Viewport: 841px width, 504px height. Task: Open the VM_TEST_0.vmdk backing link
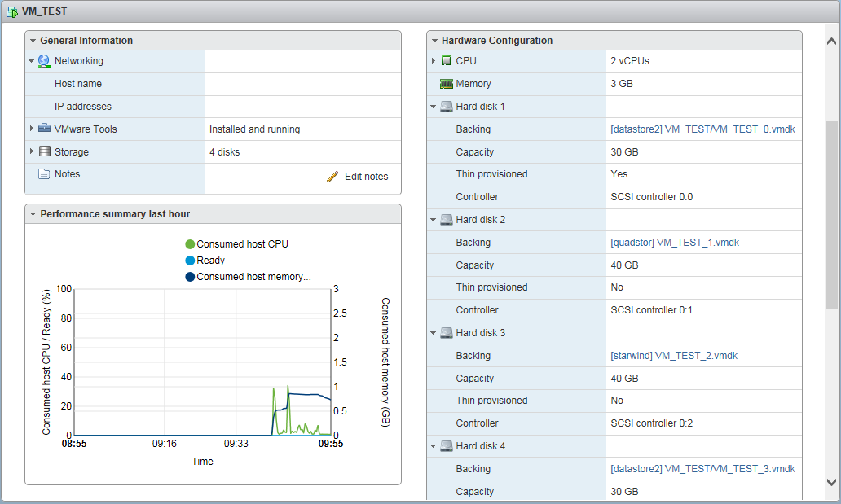click(x=702, y=129)
